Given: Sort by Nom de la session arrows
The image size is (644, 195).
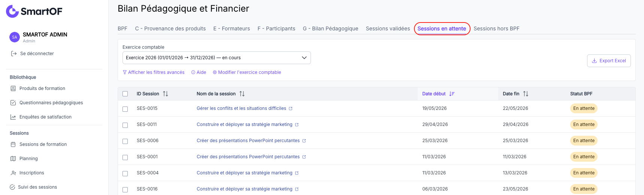Looking at the screenshot, I should click(242, 94).
